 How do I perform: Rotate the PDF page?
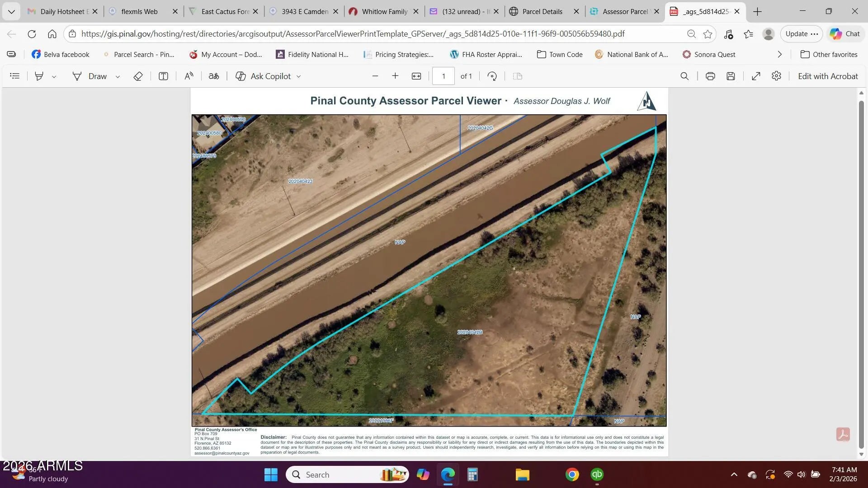tap(492, 76)
